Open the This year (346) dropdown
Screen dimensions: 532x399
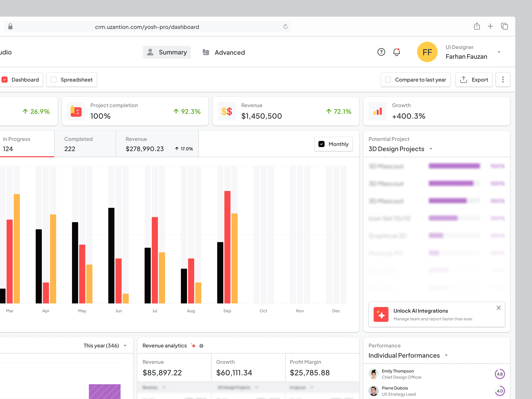click(125, 346)
